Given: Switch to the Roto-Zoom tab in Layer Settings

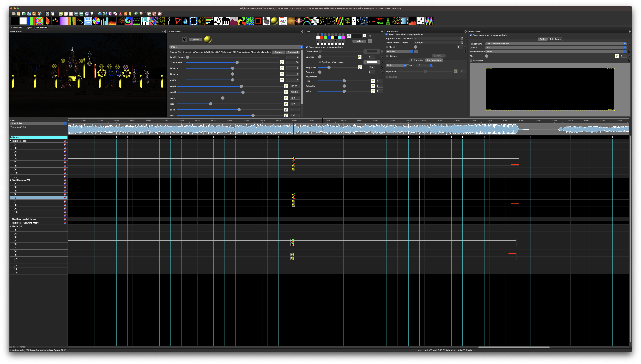Looking at the screenshot, I should click(555, 39).
